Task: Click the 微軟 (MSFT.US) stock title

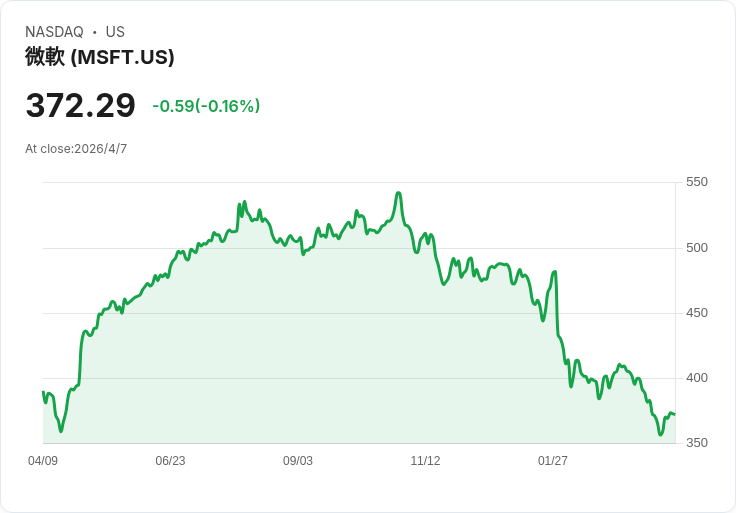Action: point(100,57)
